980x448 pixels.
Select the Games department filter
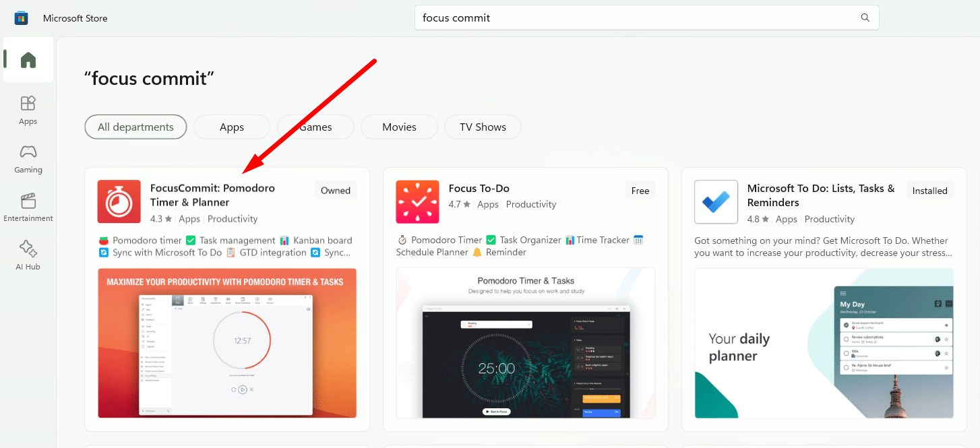(x=315, y=127)
